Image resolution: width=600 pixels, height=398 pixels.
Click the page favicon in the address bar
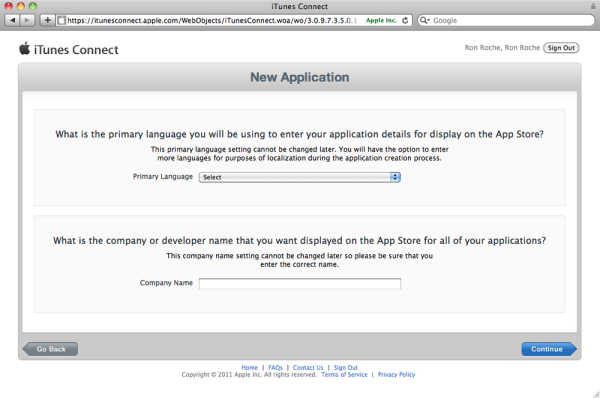(x=62, y=20)
